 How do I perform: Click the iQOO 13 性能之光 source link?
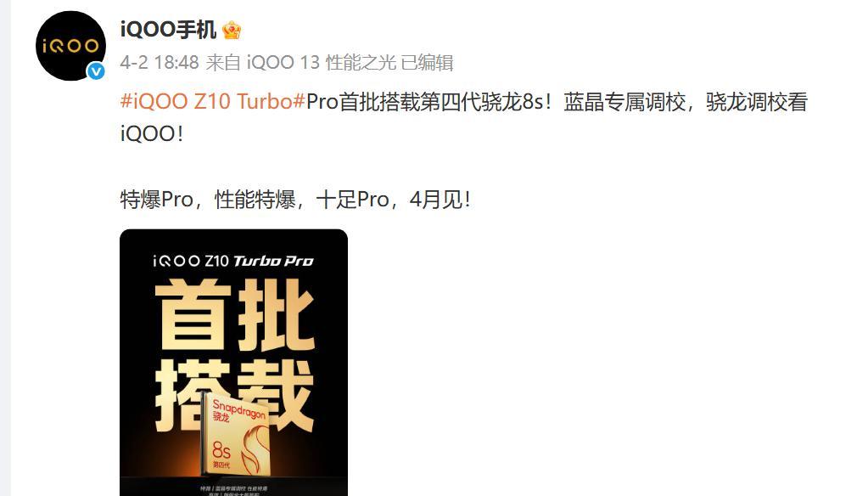click(x=321, y=63)
